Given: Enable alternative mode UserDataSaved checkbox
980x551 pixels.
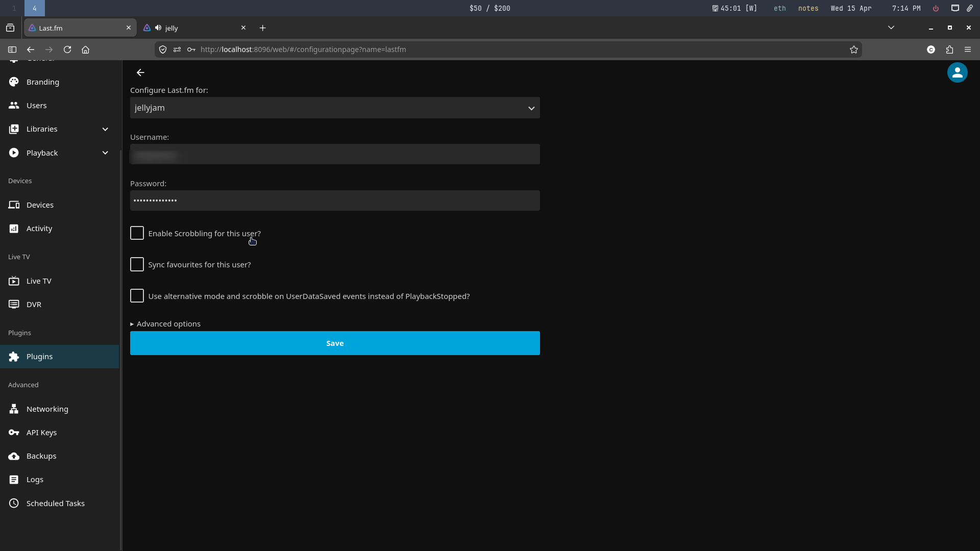Looking at the screenshot, I should pyautogui.click(x=137, y=296).
